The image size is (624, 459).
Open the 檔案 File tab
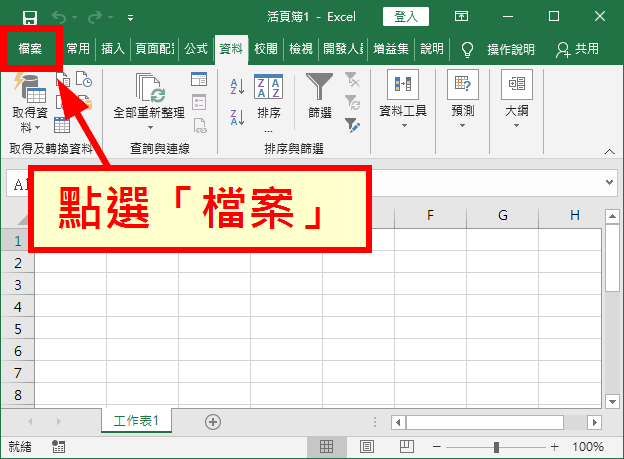30,49
